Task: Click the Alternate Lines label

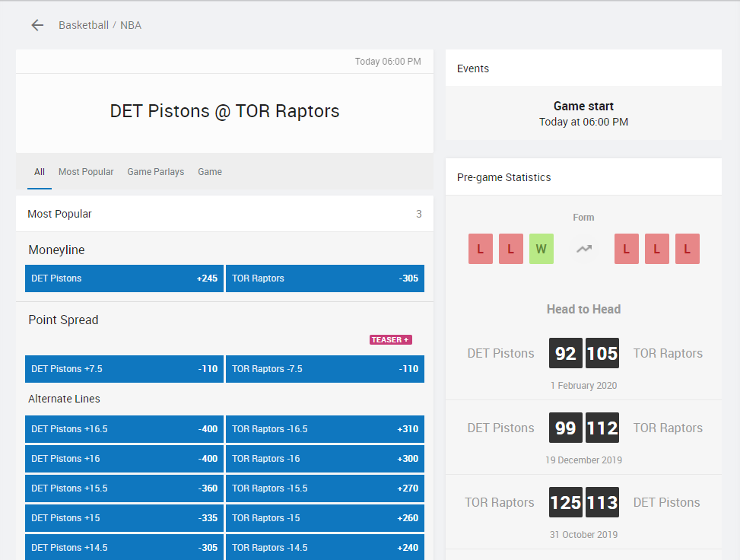Action: (64, 399)
